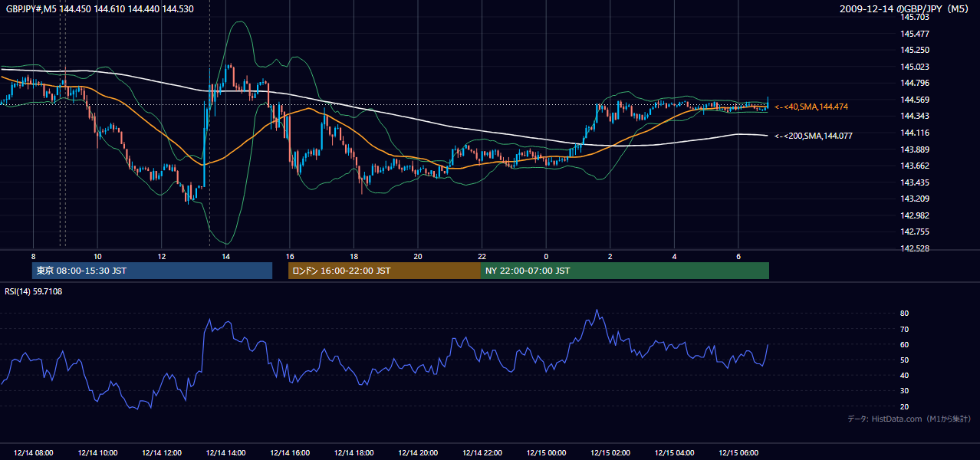Click the 12/14 08:00 time axis label
980x460 pixels.
pyautogui.click(x=34, y=452)
